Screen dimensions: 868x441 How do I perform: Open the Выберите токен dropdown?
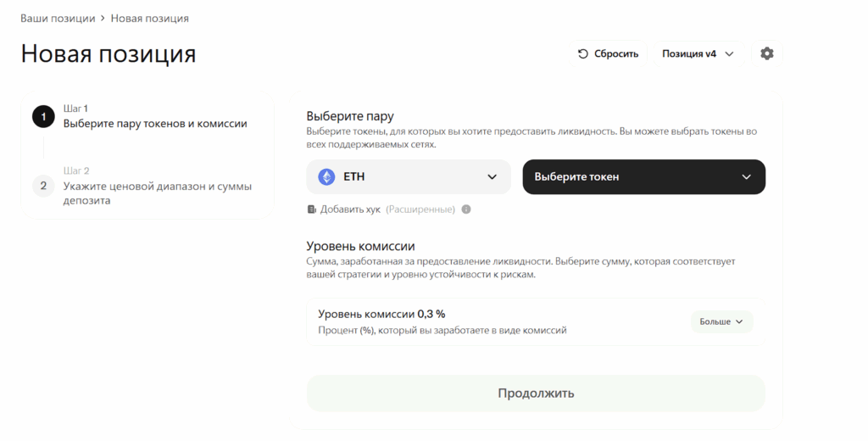coord(643,177)
